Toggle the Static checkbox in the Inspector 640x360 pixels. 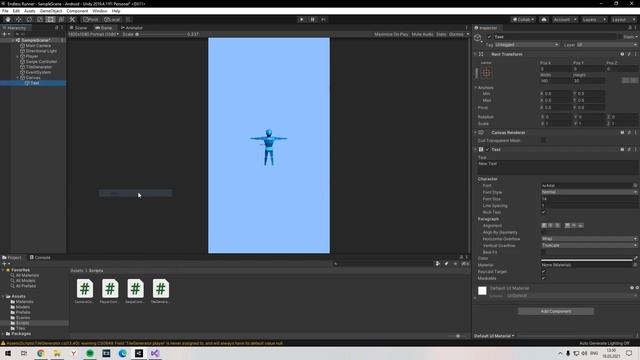click(620, 37)
